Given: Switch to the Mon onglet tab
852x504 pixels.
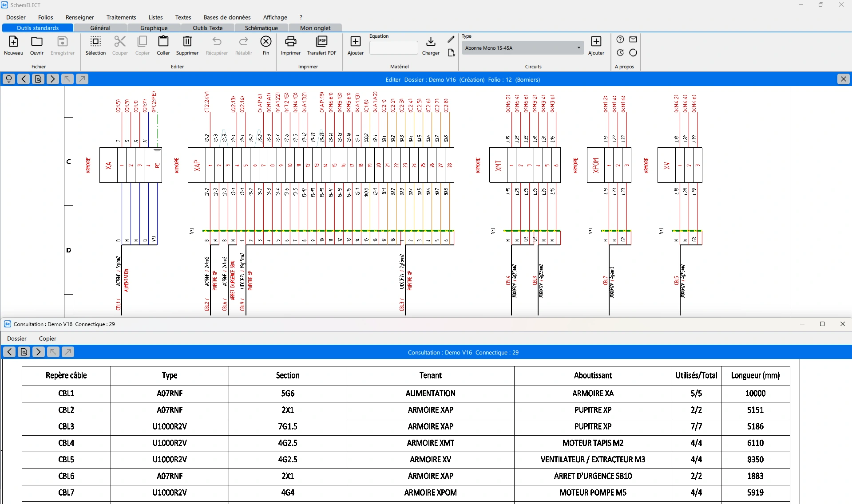Looking at the screenshot, I should (315, 28).
